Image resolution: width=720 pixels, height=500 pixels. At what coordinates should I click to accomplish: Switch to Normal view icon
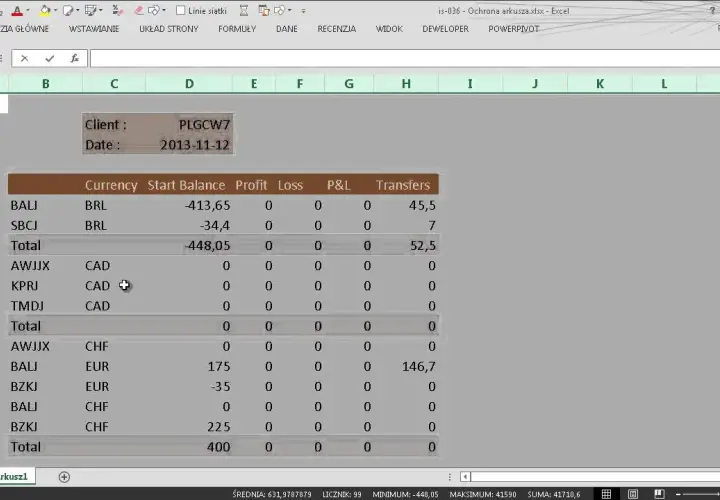(606, 494)
